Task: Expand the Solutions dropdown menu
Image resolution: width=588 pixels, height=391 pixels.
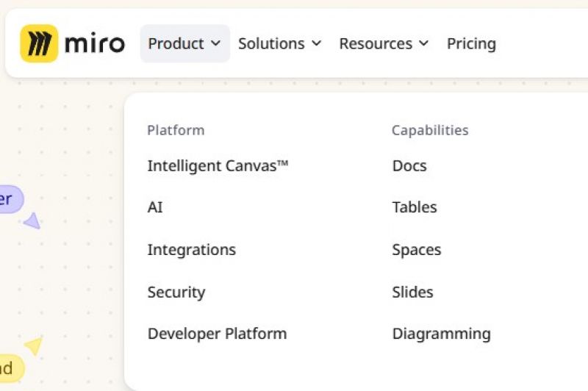Action: point(280,43)
